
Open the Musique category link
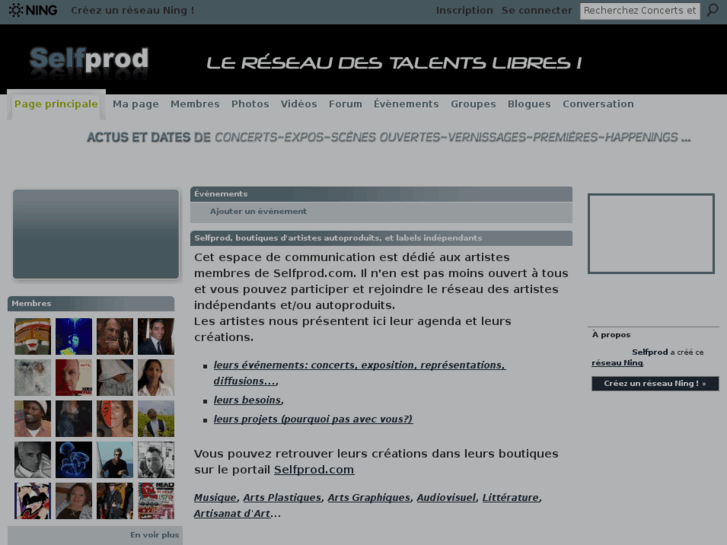pos(215,498)
